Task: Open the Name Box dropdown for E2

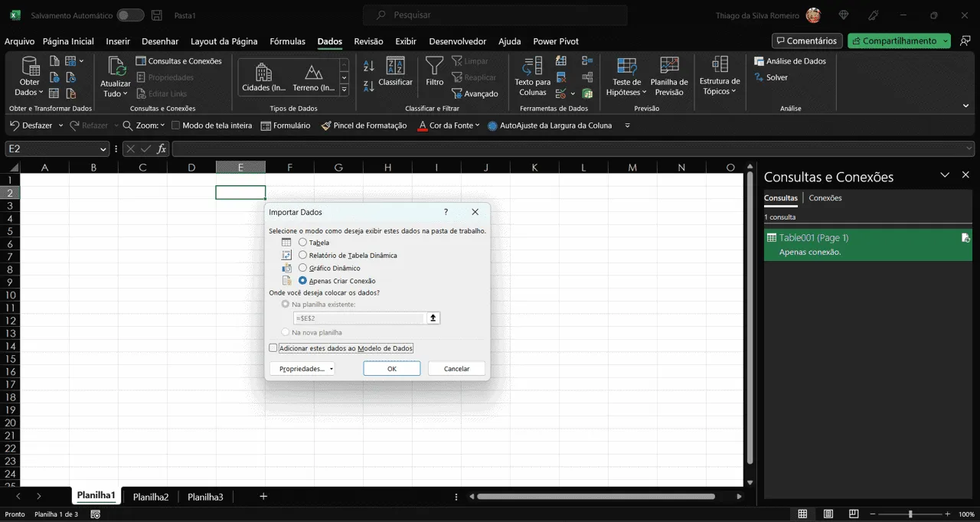Action: coord(103,149)
